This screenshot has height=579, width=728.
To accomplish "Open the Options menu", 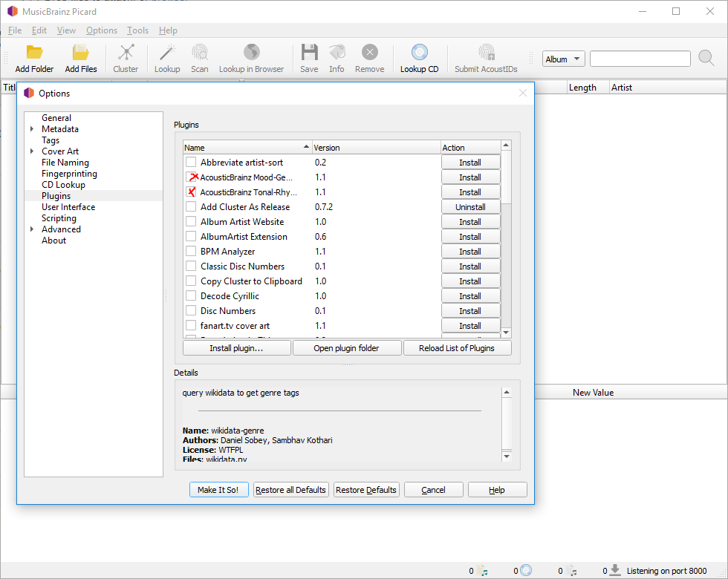I will (x=102, y=30).
